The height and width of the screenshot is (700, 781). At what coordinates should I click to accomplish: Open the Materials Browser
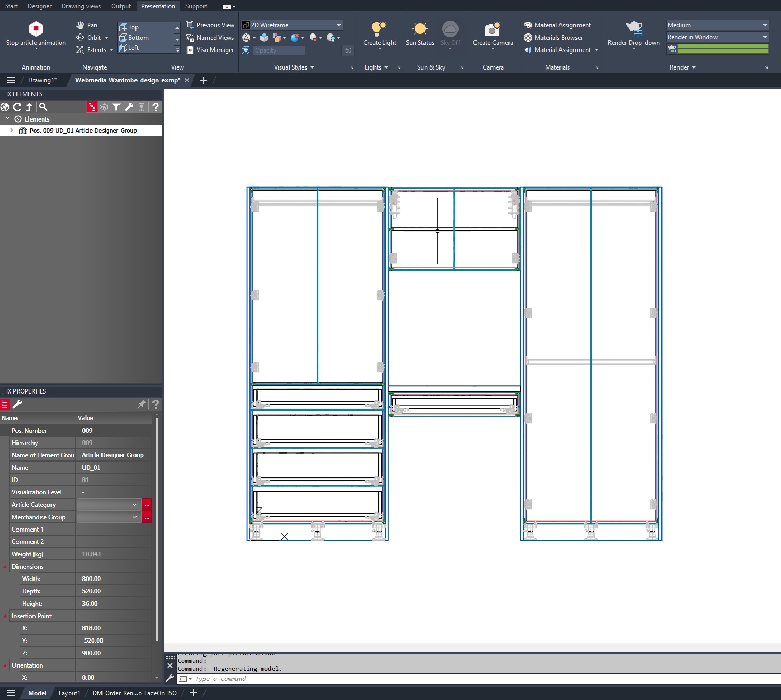(553, 37)
